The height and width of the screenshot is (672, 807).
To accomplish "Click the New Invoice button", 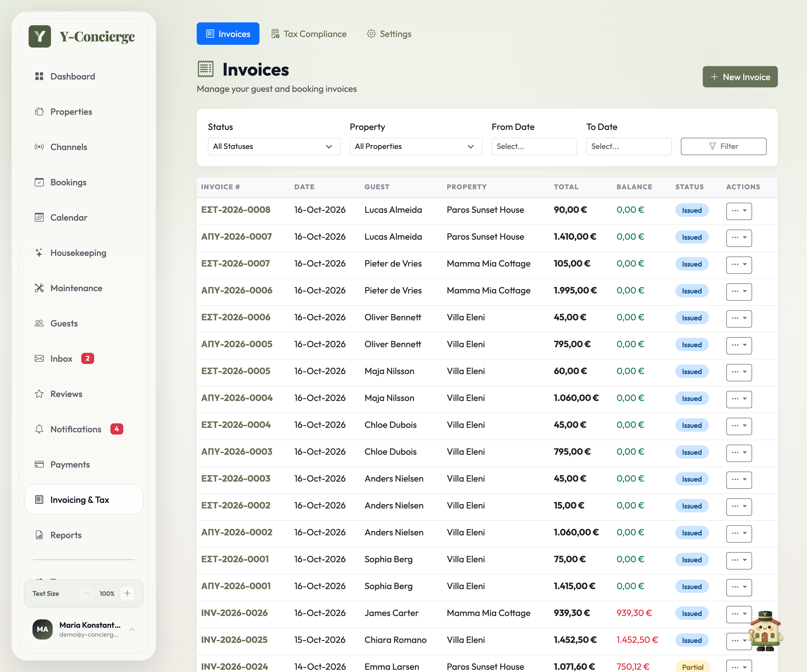I will (740, 77).
